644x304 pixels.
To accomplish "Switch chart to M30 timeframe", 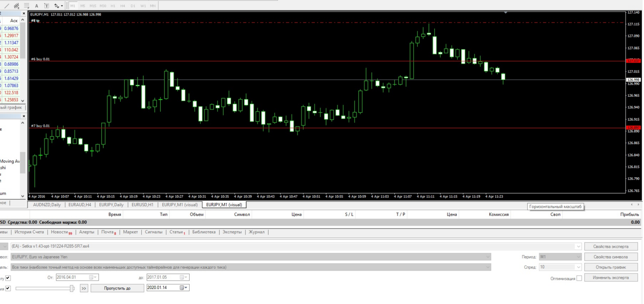I will [103, 6].
